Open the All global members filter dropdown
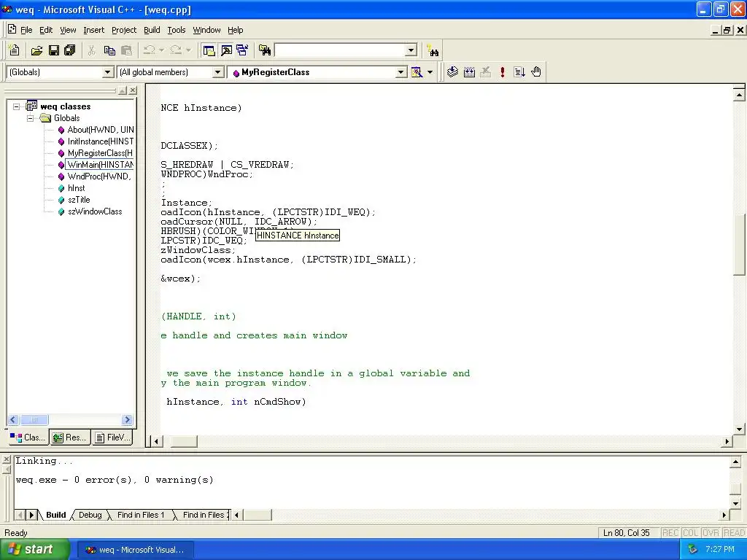Screen dimensions: 747x560 pos(217,72)
